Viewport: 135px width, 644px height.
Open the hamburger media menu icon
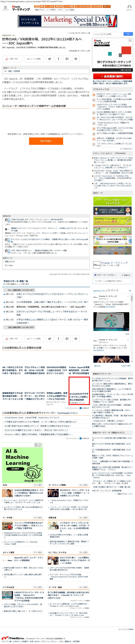(x=5, y=7)
